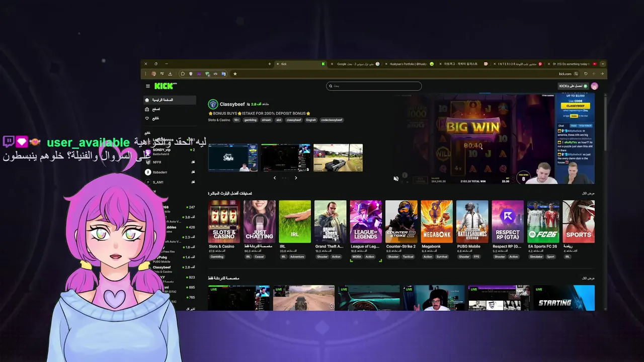The width and height of the screenshot is (644, 362).
Task: Open the browser extensions puzzle icon
Action: pos(183,74)
